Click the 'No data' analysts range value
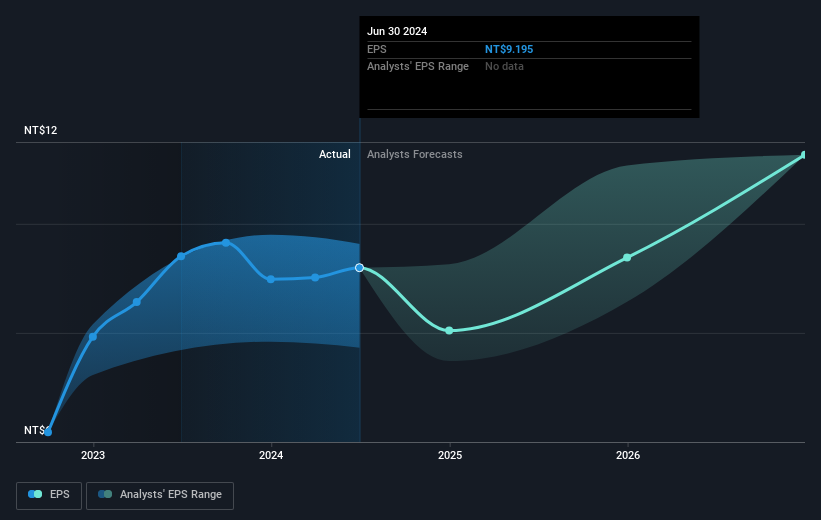The image size is (821, 520). [504, 67]
